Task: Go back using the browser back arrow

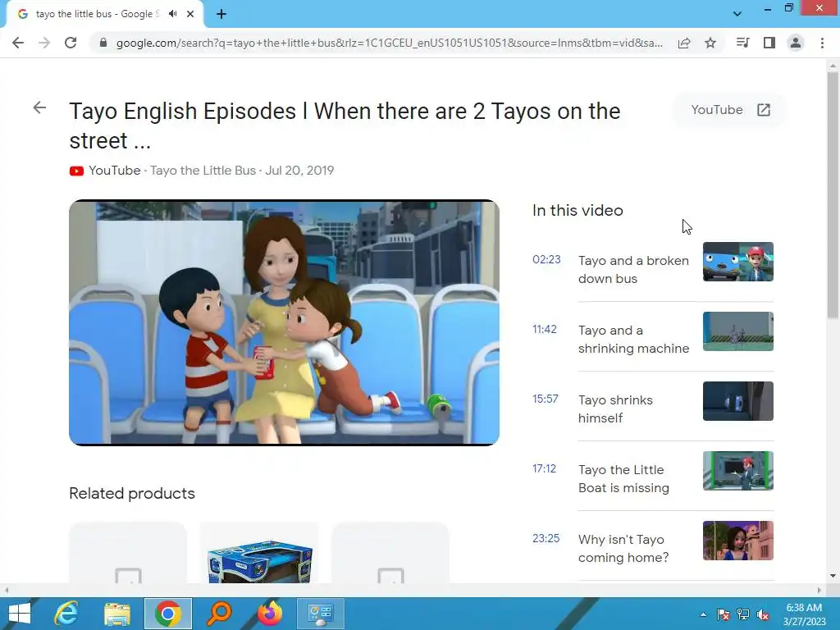Action: tap(18, 43)
